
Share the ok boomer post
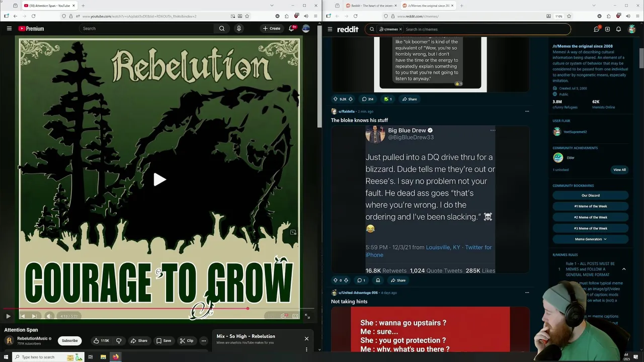click(409, 99)
